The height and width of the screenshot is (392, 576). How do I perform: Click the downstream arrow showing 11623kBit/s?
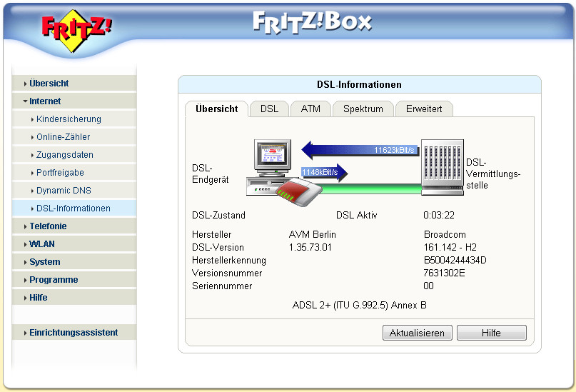(360, 150)
